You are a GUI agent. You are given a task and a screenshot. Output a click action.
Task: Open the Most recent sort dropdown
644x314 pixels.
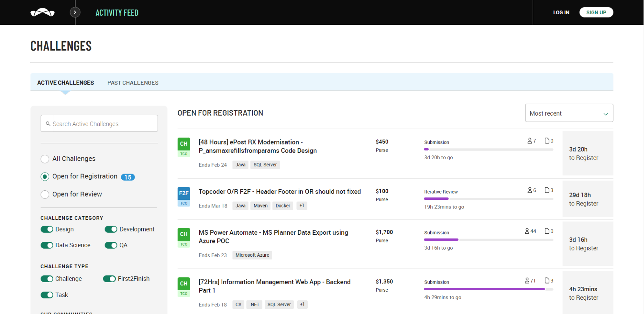(x=569, y=113)
